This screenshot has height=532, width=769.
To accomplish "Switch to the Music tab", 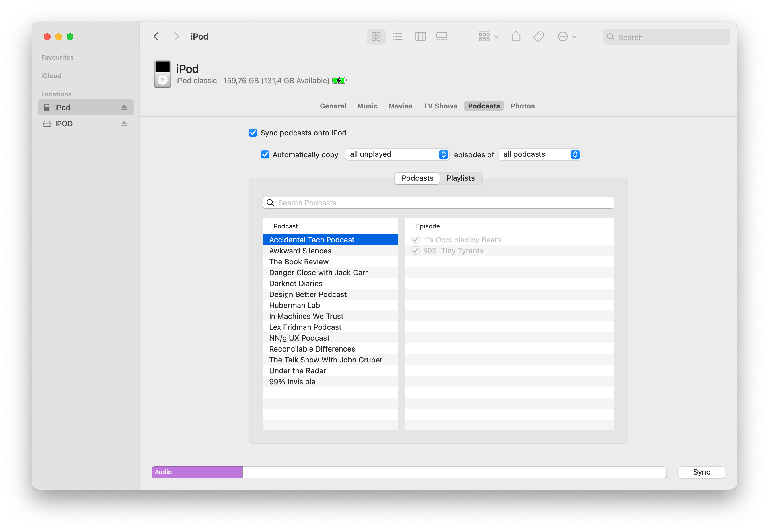I will (367, 106).
